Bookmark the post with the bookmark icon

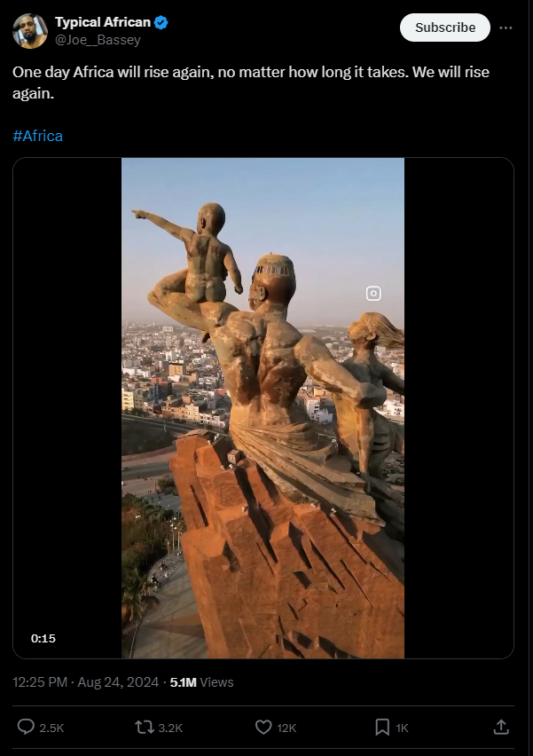point(382,727)
